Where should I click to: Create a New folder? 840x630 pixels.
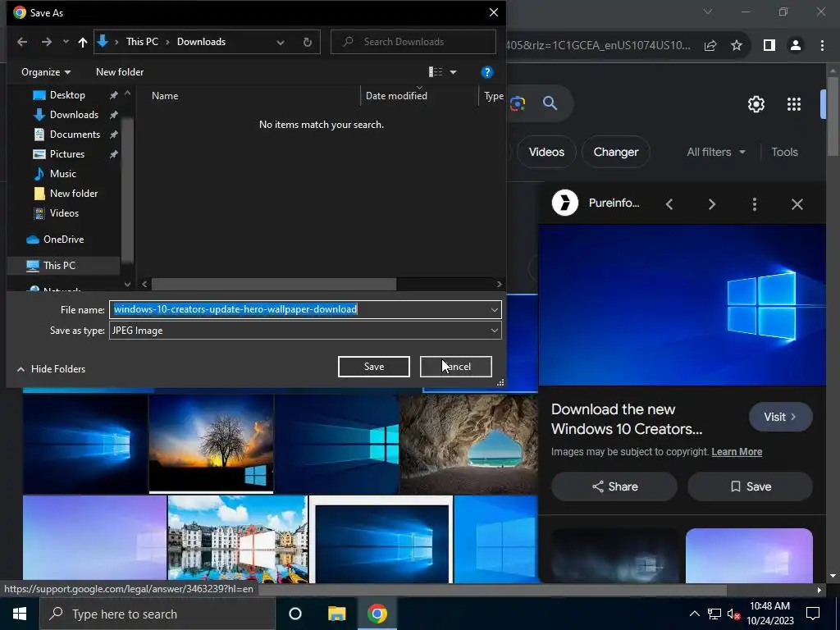120,72
